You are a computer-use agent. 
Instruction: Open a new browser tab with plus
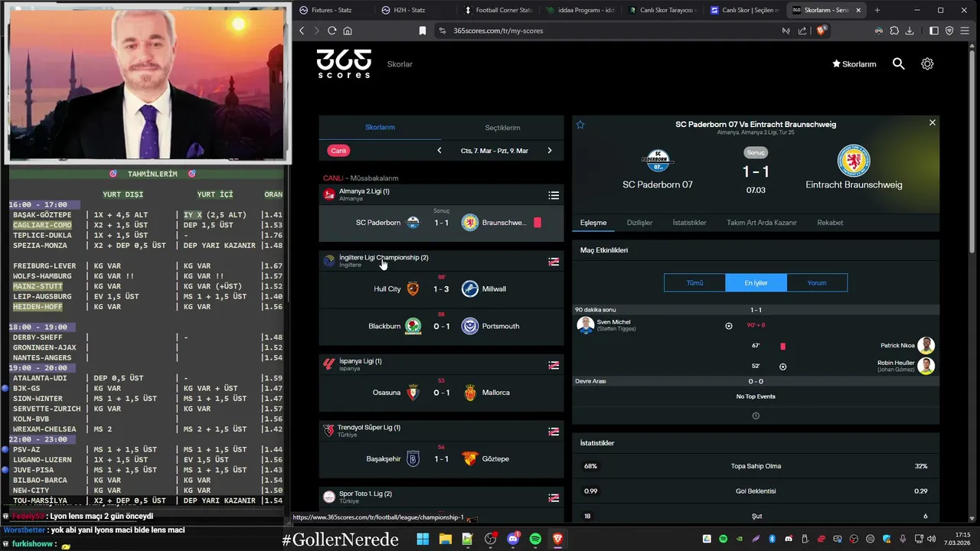click(x=877, y=10)
